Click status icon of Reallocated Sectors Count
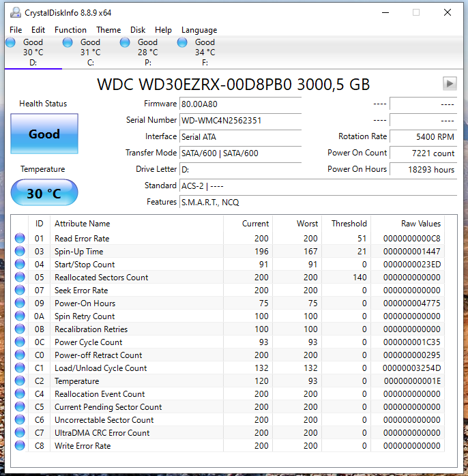The image size is (468, 476). tap(20, 277)
